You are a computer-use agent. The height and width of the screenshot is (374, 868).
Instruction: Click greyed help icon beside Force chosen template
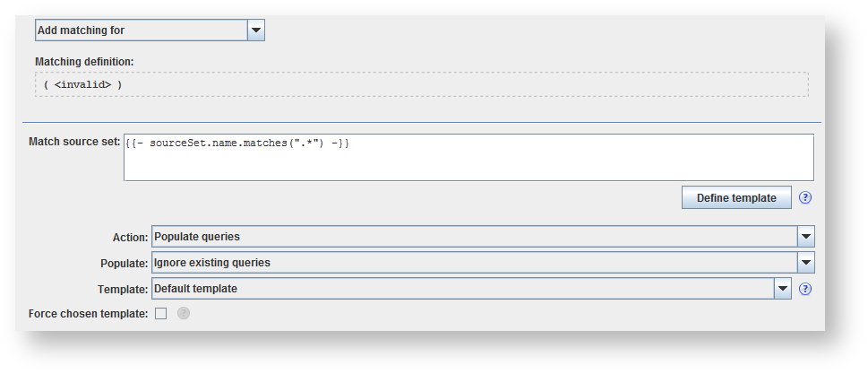pos(184,313)
